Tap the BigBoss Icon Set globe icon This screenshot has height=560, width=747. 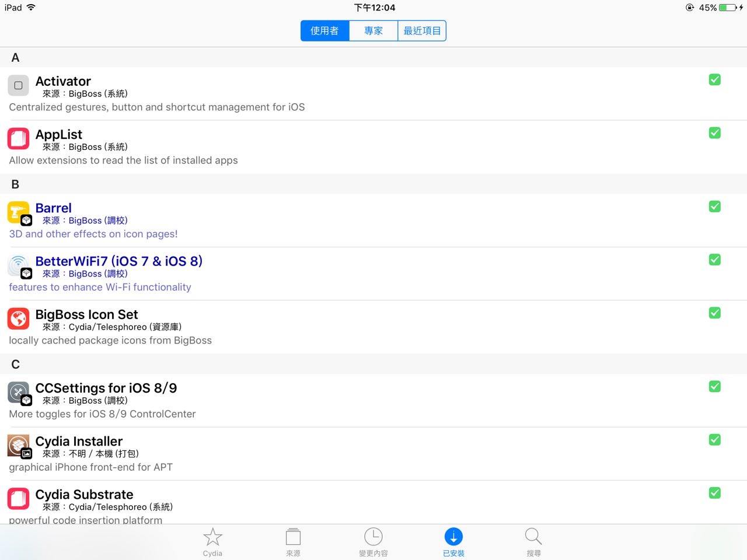[18, 318]
